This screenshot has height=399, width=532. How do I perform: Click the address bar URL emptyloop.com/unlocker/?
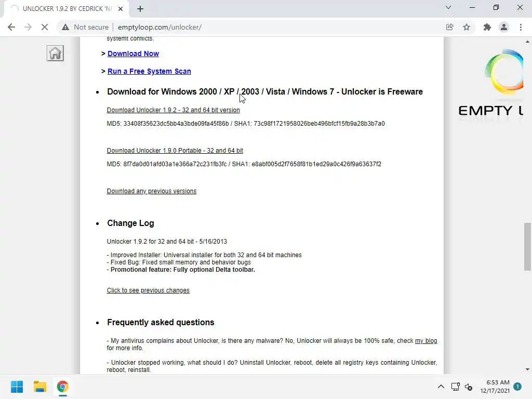coord(159,27)
